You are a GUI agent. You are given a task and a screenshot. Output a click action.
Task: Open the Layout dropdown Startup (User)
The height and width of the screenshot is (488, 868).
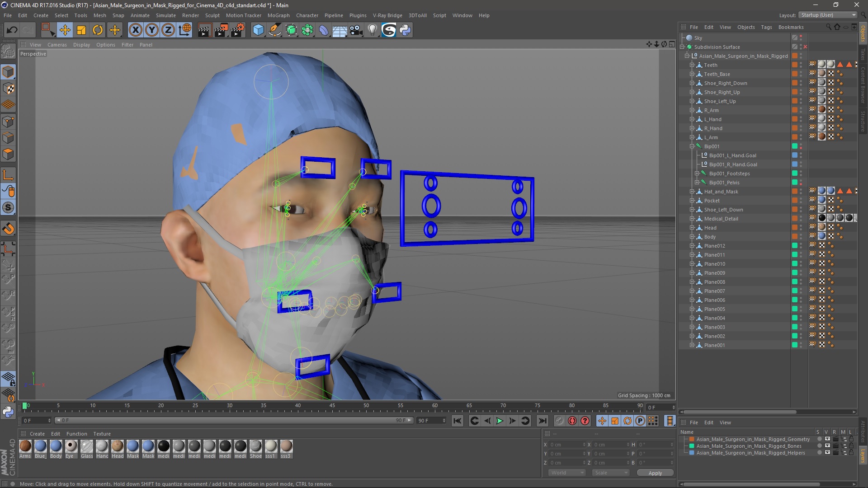828,15
